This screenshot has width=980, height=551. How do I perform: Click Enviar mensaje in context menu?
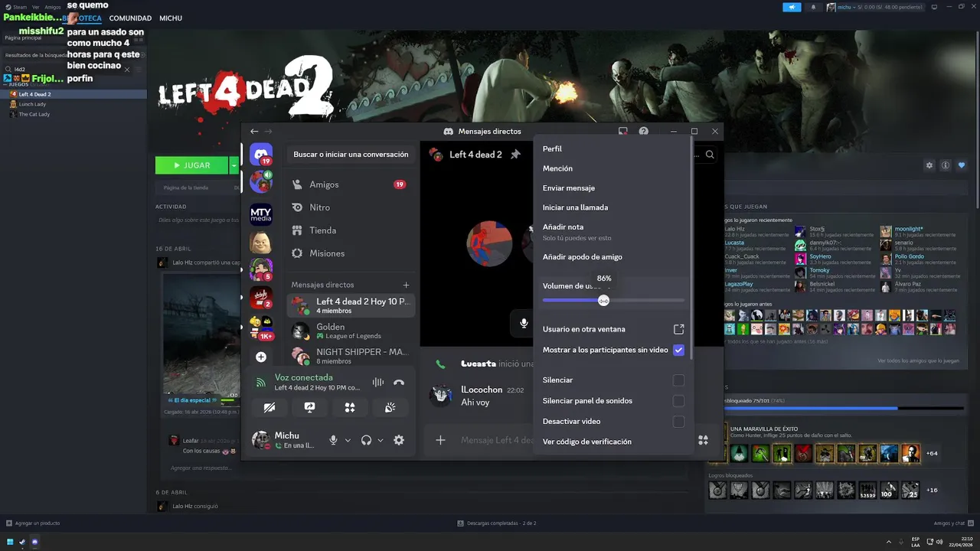(x=612, y=188)
